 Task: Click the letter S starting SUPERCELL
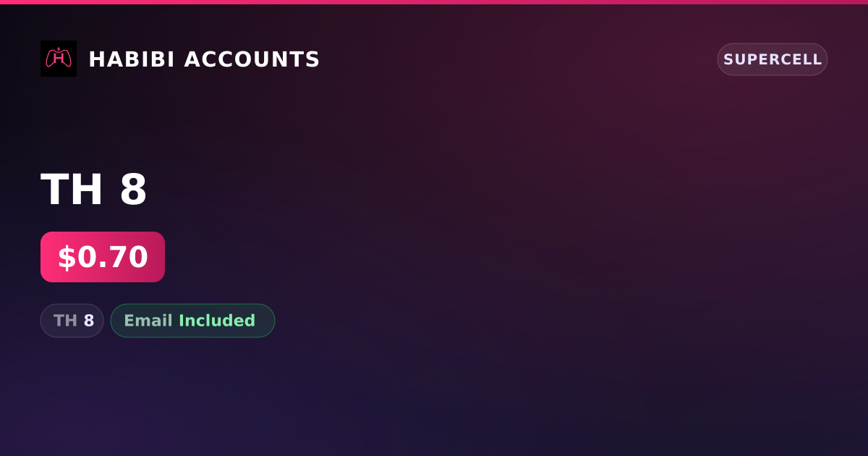click(729, 59)
